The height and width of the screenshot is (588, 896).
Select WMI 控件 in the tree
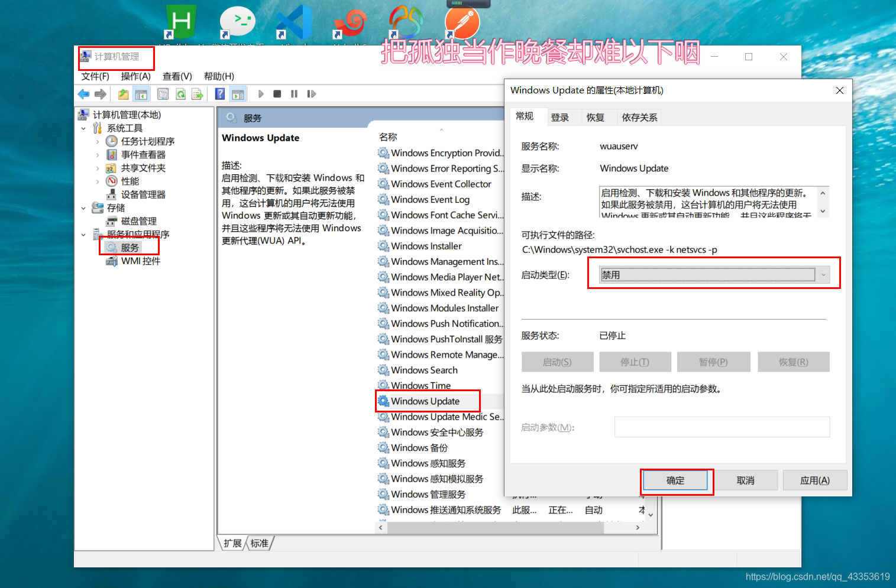click(x=141, y=261)
